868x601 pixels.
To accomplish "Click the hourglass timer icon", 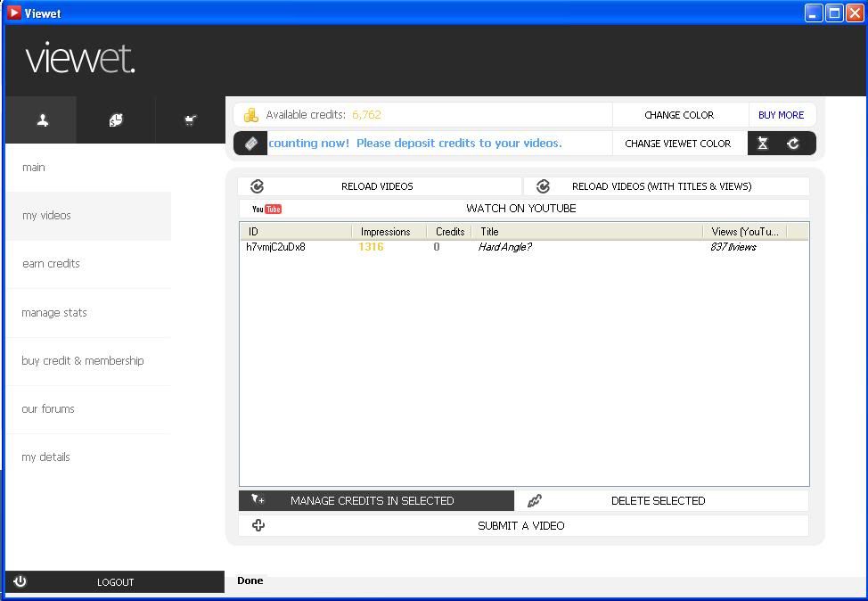I will 762,144.
